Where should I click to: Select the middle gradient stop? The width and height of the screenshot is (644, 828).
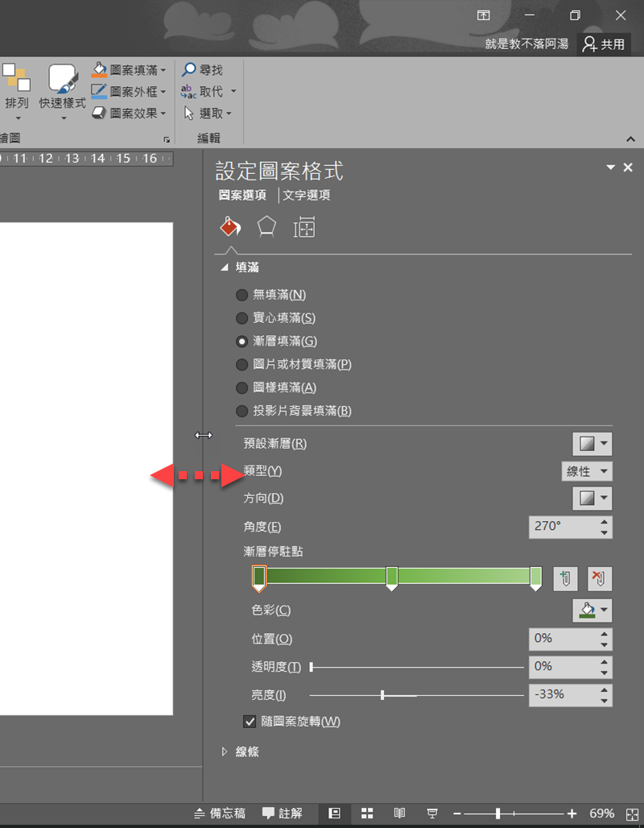pyautogui.click(x=392, y=578)
